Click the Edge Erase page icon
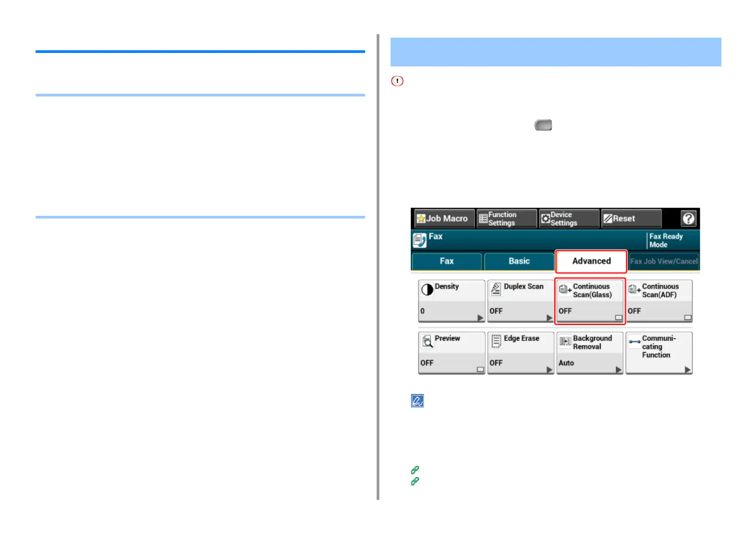This screenshot has height=534, width=756. click(x=496, y=341)
